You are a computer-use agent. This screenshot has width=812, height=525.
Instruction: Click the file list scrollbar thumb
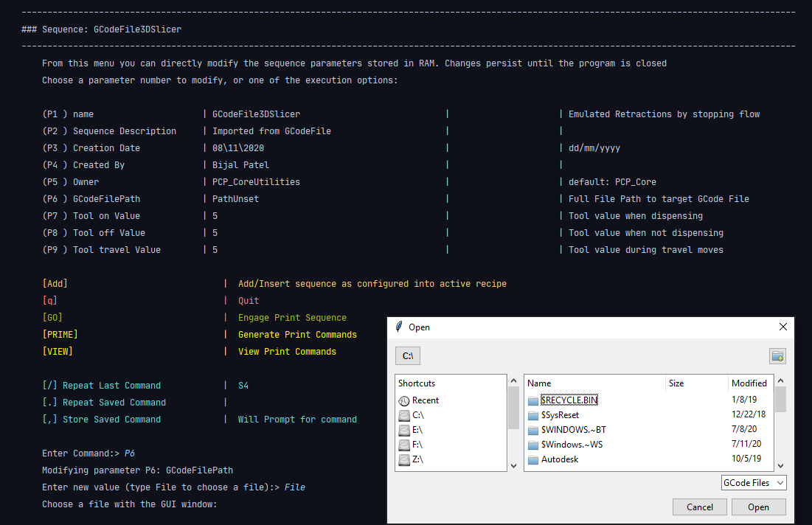click(781, 399)
